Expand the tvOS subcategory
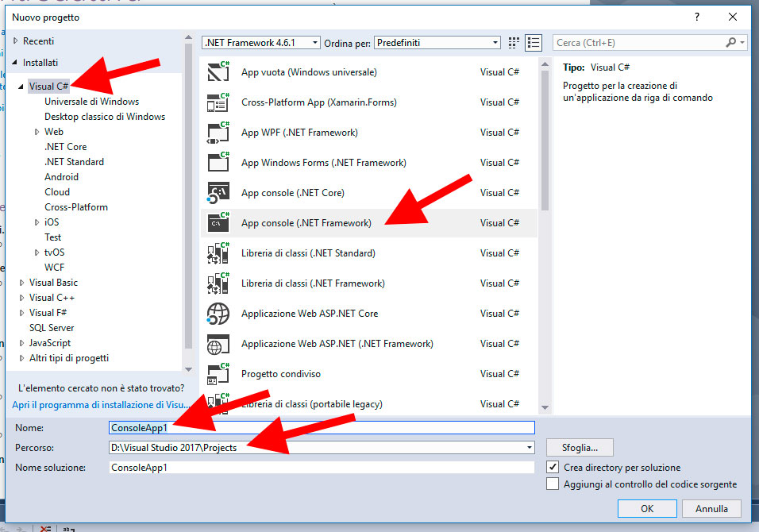The image size is (759, 532). coord(37,253)
